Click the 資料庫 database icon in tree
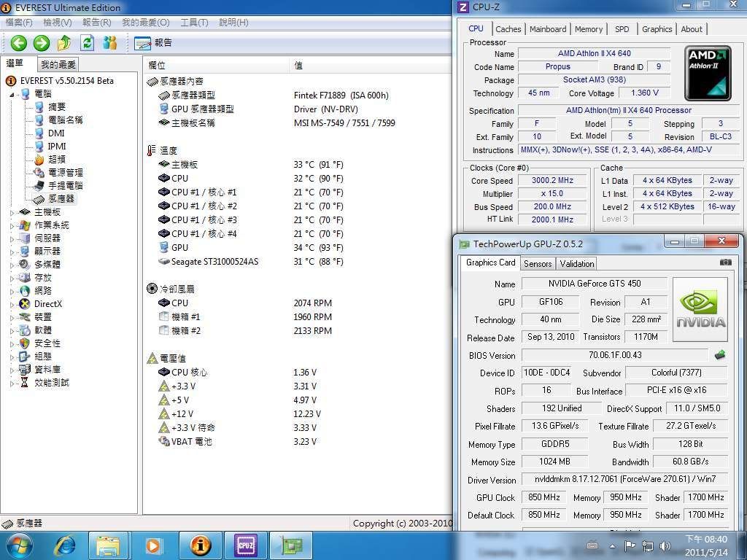The image size is (747, 560). pos(24,370)
